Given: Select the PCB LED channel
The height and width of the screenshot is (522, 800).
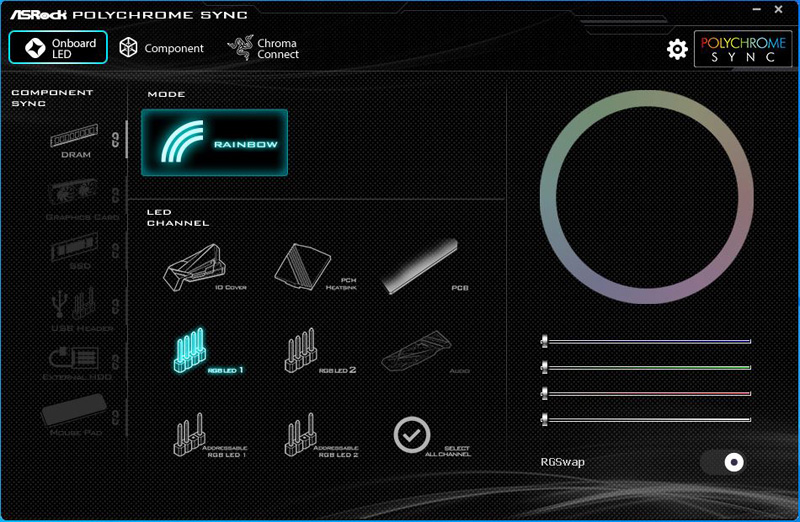Looking at the screenshot, I should tap(424, 266).
